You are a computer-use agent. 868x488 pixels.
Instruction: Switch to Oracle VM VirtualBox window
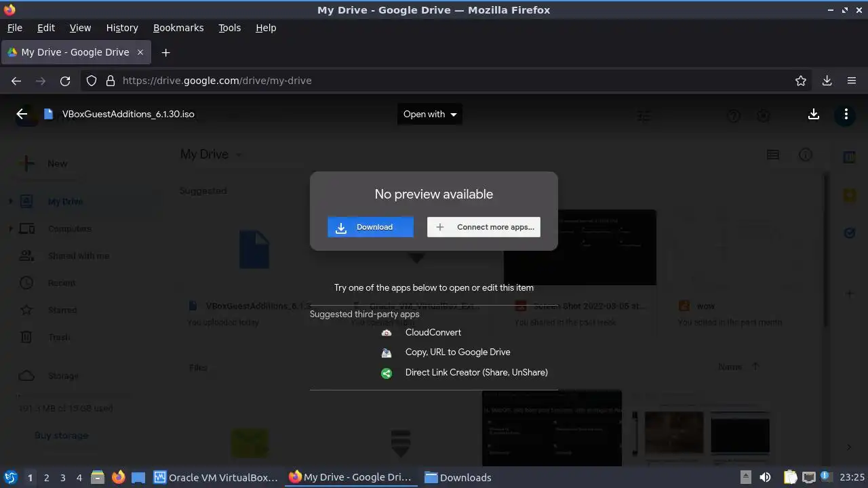point(216,477)
